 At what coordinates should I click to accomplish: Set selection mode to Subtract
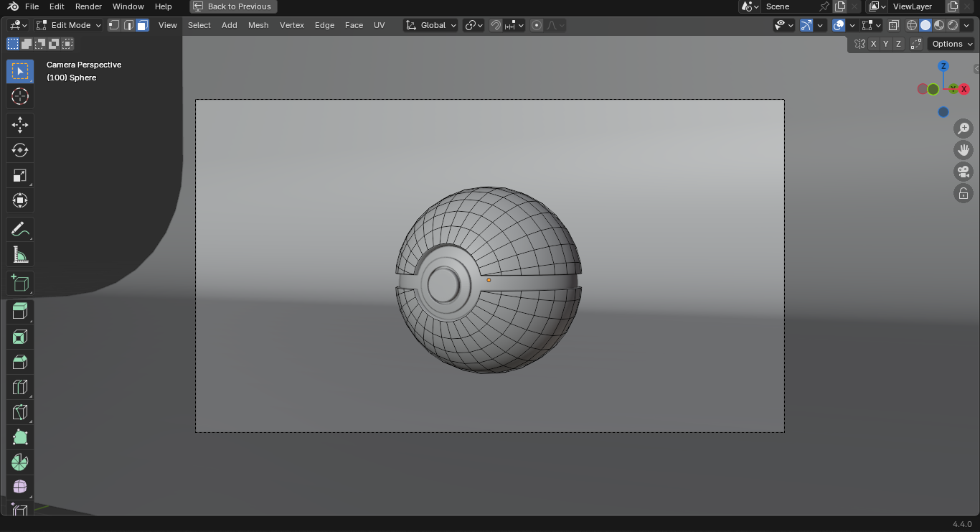(40, 44)
